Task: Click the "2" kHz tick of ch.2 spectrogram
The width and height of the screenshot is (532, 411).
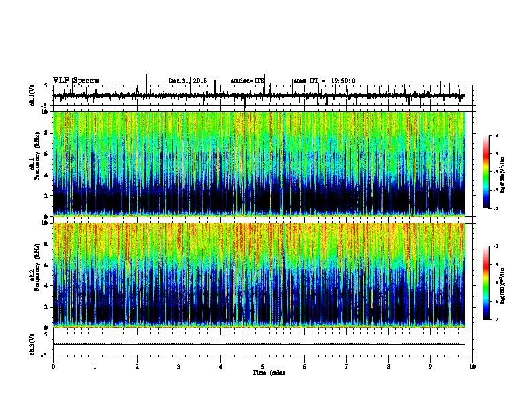Action: point(46,307)
